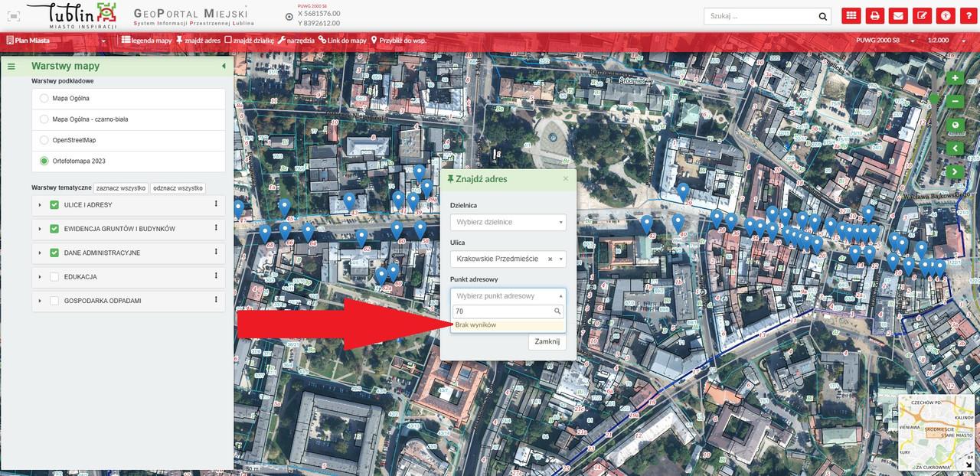The image size is (980, 476).
Task: Open znajdź działkę tool in toolbar
Action: click(x=250, y=40)
